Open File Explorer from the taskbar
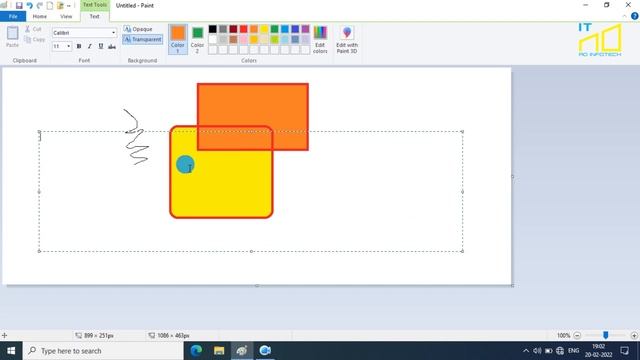The height and width of the screenshot is (360, 640). pos(219,351)
